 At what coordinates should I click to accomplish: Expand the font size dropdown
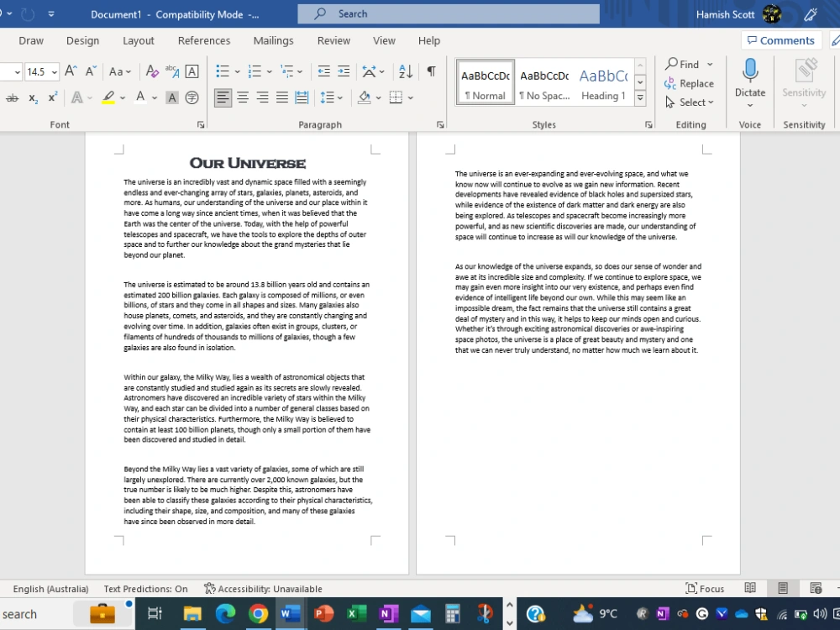53,71
